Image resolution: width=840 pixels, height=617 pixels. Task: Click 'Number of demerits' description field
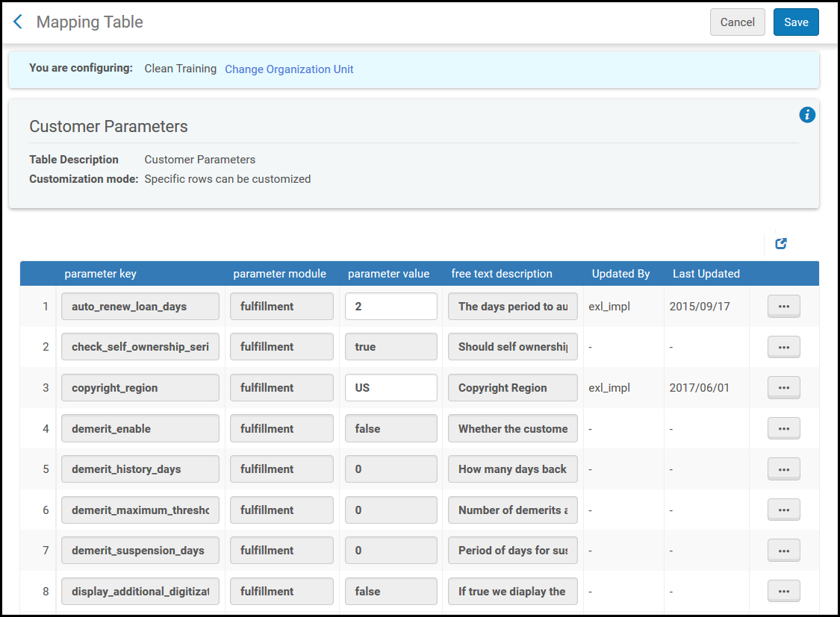click(x=513, y=510)
